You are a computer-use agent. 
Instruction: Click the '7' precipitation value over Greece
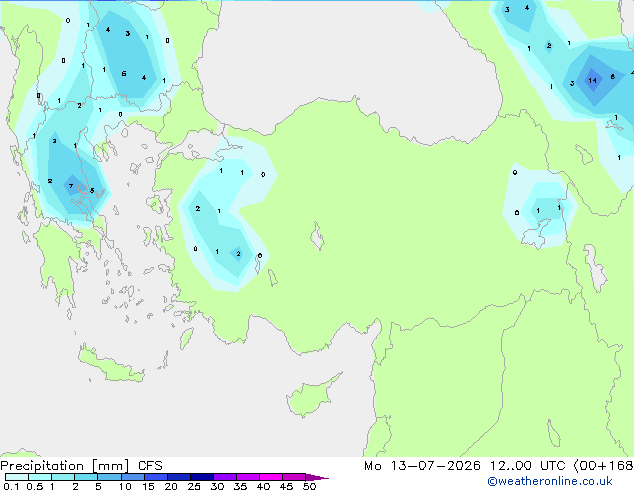(x=71, y=186)
